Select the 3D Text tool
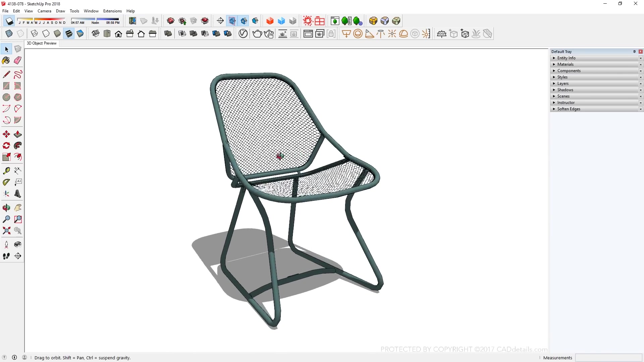 pyautogui.click(x=18, y=194)
